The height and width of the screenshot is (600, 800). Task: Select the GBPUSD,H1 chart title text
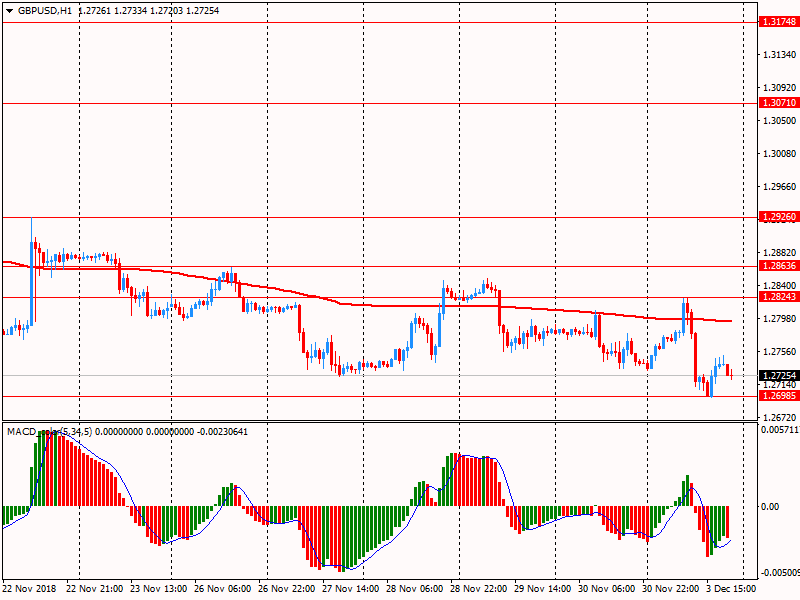[x=44, y=11]
